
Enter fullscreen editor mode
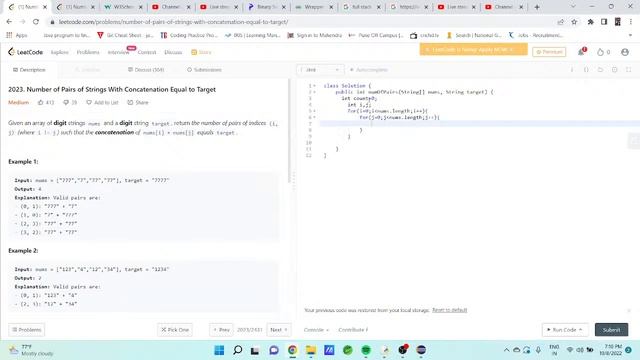tap(629, 70)
